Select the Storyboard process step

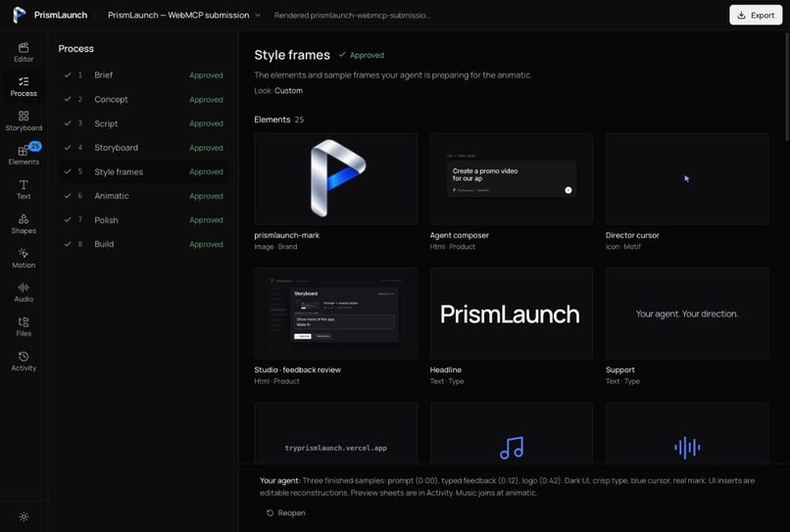(x=143, y=148)
